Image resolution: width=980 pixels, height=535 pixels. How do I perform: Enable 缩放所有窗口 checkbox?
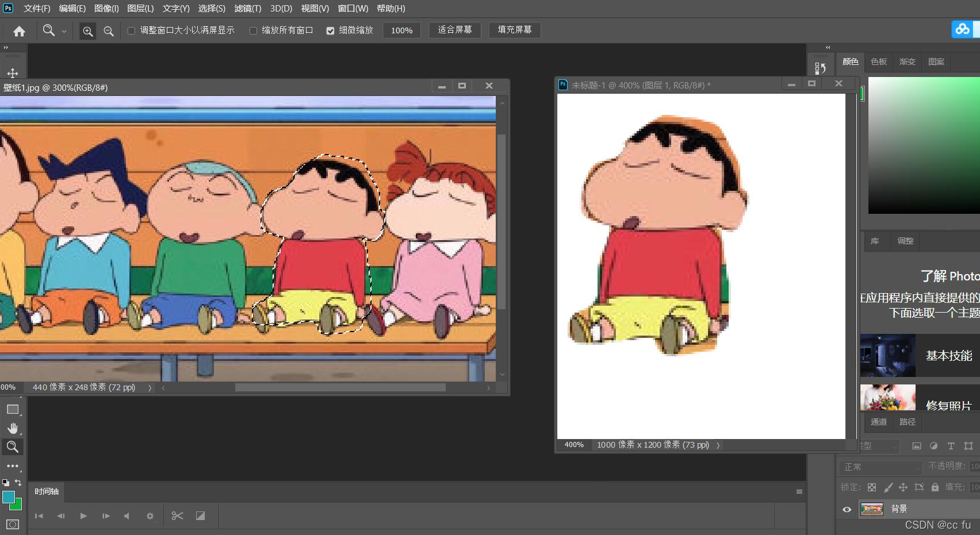coord(253,30)
